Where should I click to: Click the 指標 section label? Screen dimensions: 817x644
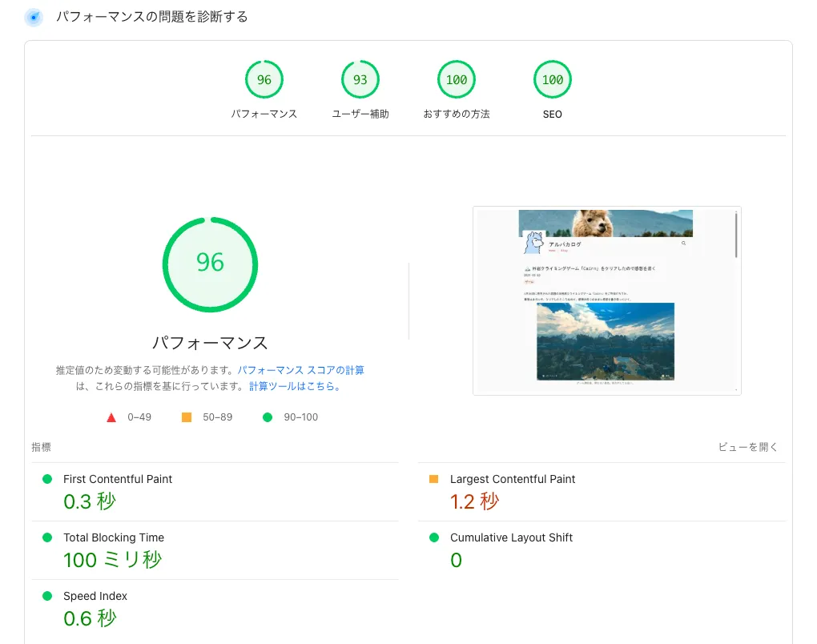point(41,447)
